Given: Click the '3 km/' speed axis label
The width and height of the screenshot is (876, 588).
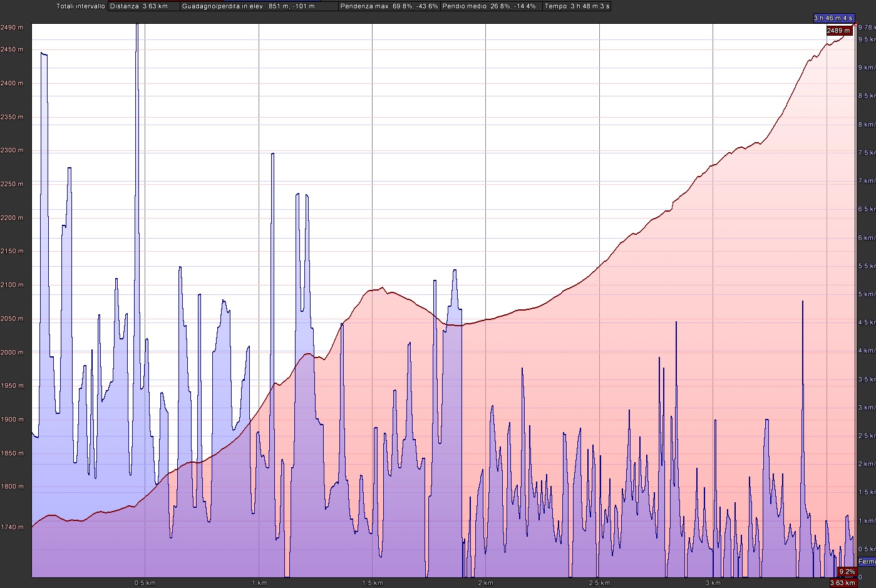Looking at the screenshot, I should tap(867, 408).
